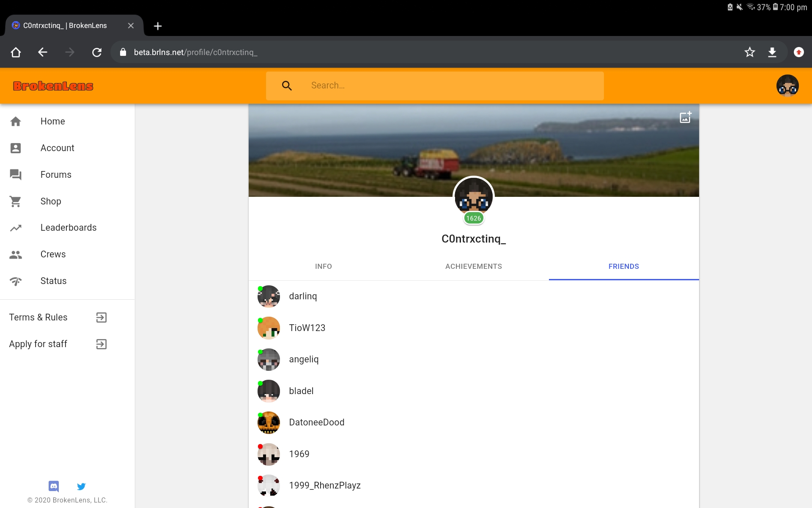
Task: Open friend darlinq's profile
Action: pos(474,296)
